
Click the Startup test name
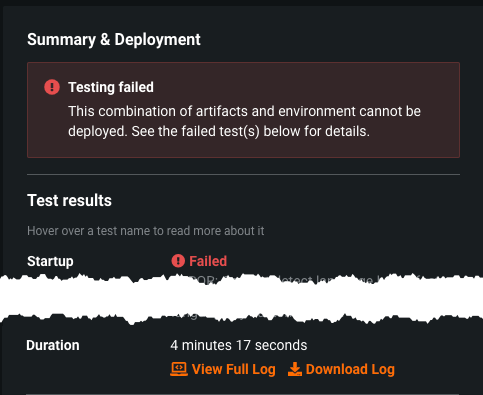(50, 261)
